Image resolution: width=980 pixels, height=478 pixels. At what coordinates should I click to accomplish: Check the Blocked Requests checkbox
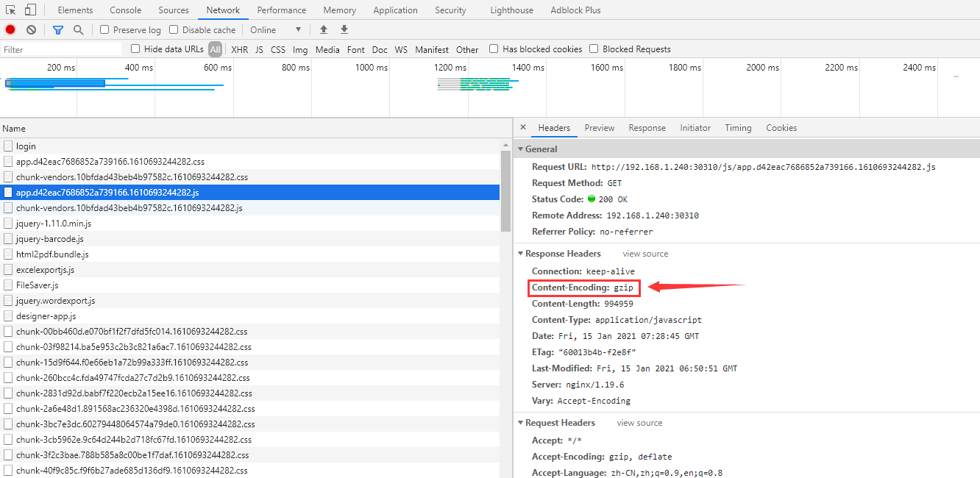[x=594, y=49]
